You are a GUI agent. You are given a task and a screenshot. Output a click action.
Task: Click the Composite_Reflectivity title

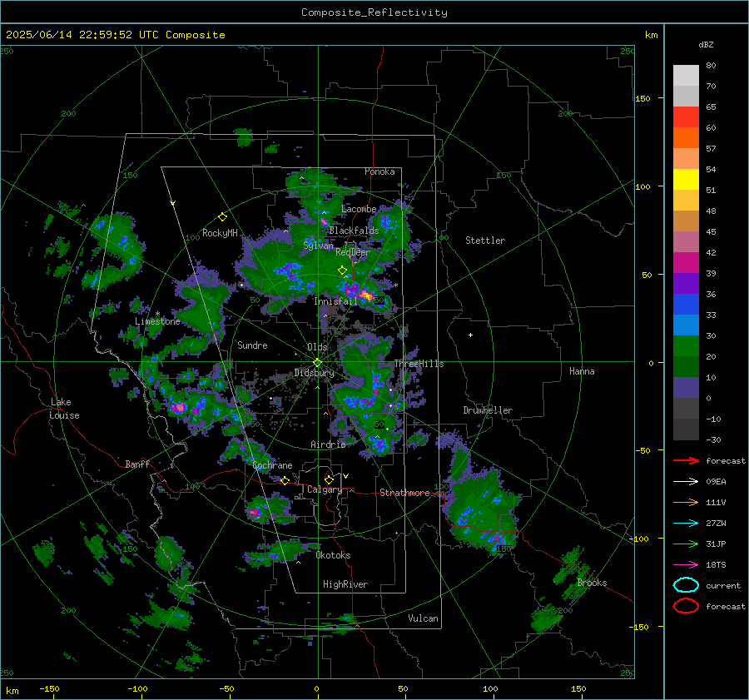point(374,12)
